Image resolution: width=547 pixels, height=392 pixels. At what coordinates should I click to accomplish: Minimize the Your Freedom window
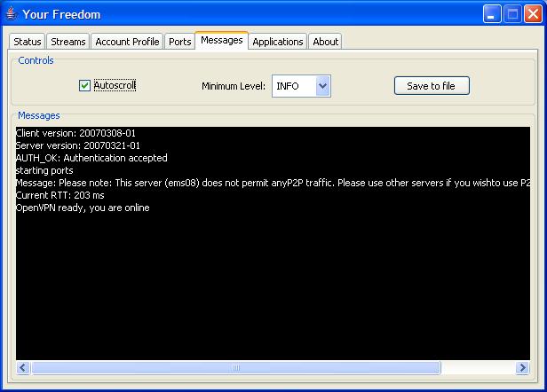coord(492,14)
